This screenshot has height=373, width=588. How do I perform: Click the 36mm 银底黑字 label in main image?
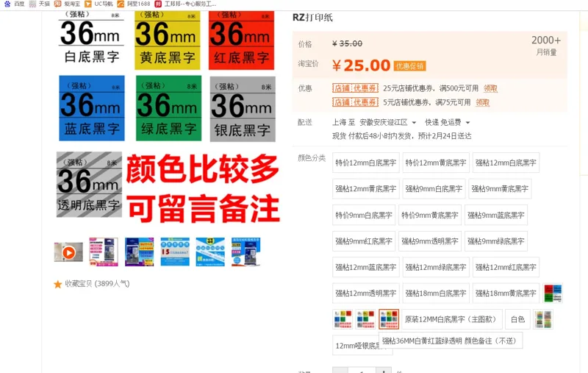(243, 109)
